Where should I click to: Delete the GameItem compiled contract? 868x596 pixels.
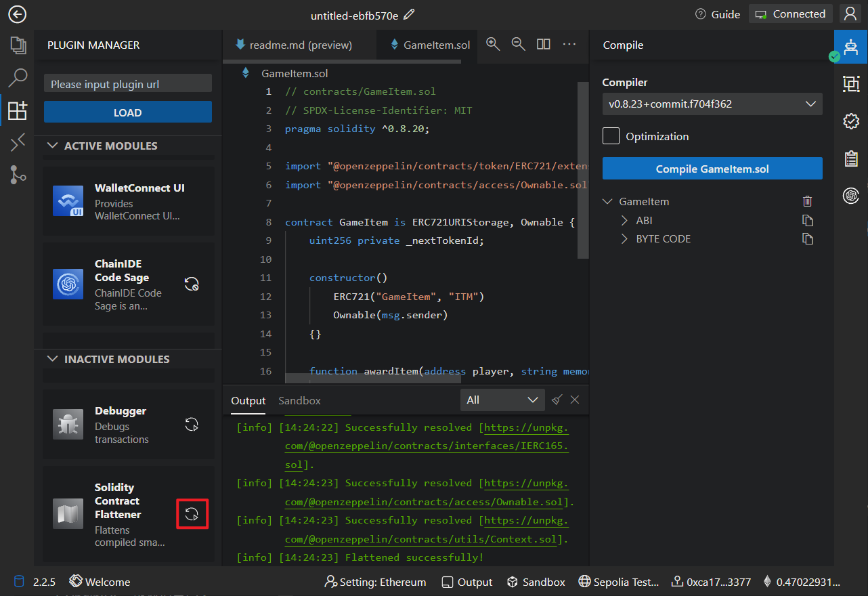(807, 201)
